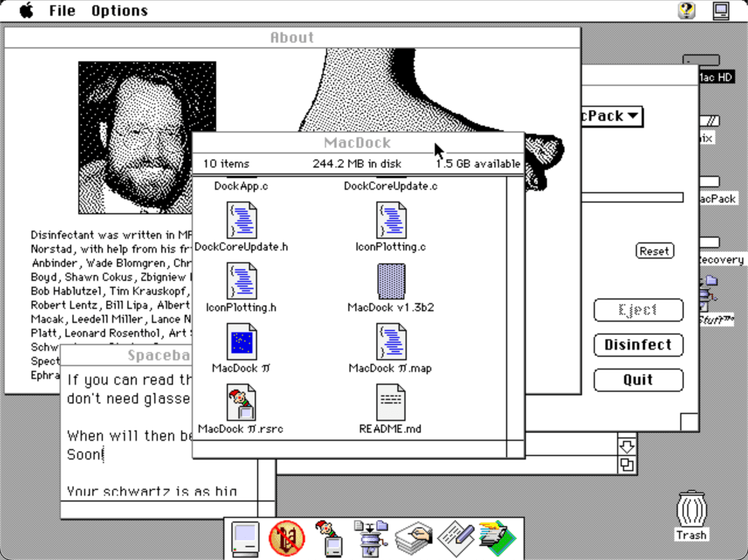Select DockCoreUpdate.h file icon

(x=241, y=220)
